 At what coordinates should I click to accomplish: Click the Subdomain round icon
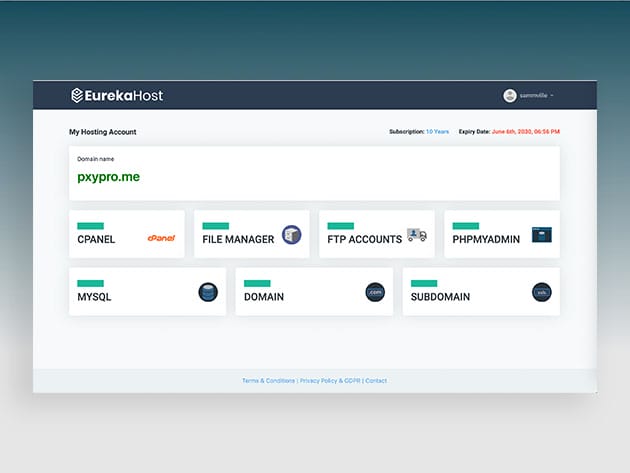click(541, 292)
